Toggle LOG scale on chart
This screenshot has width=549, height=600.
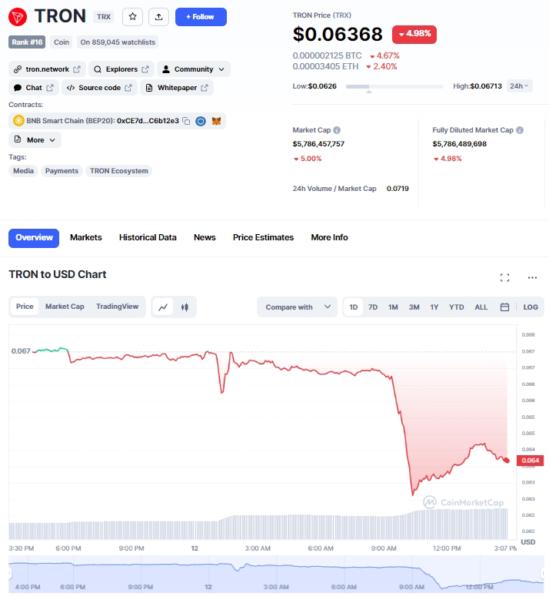coord(530,307)
